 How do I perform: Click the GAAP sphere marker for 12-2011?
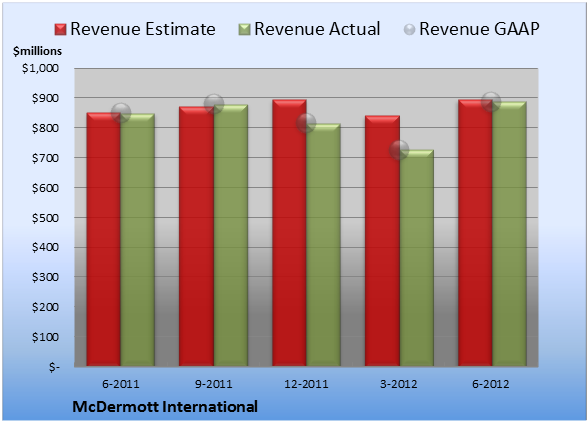tap(306, 123)
